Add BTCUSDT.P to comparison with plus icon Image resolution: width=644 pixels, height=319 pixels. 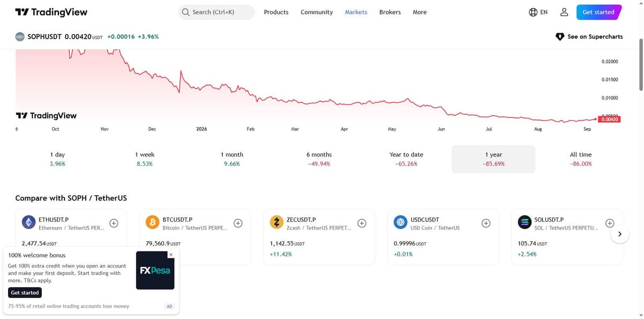(238, 223)
